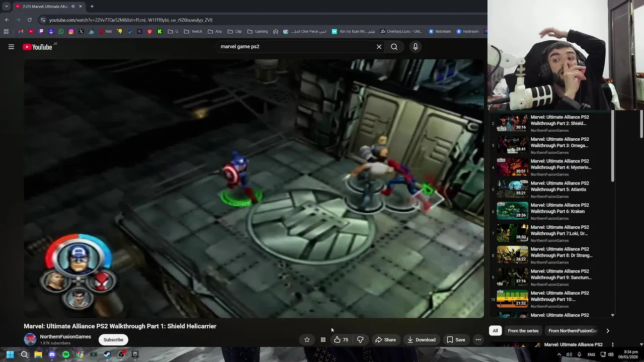
Task: Reload the page in Chrome
Action: click(x=29, y=20)
